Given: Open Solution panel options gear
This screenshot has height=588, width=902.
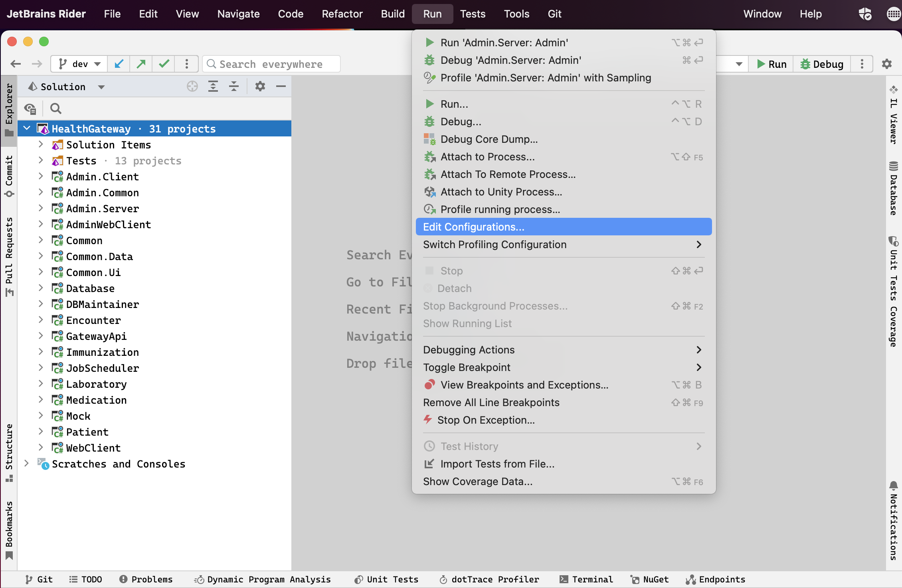Looking at the screenshot, I should point(260,86).
